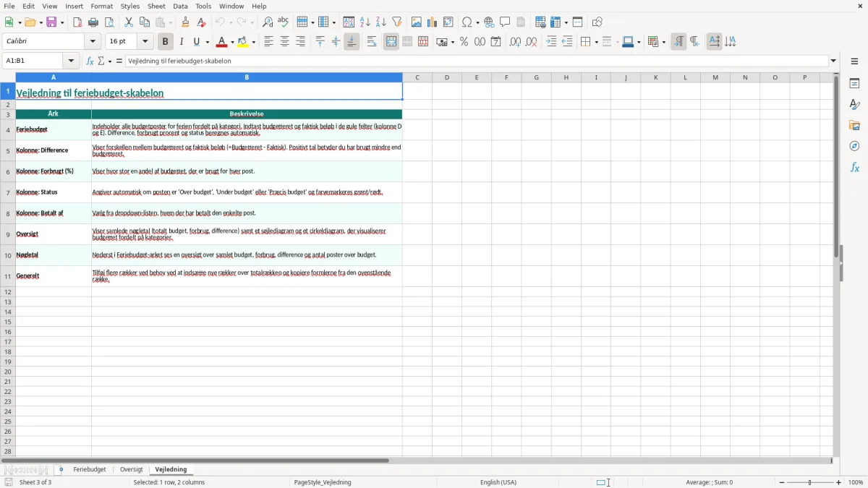Open the Tools menu
The width and height of the screenshot is (868, 488).
click(x=203, y=6)
